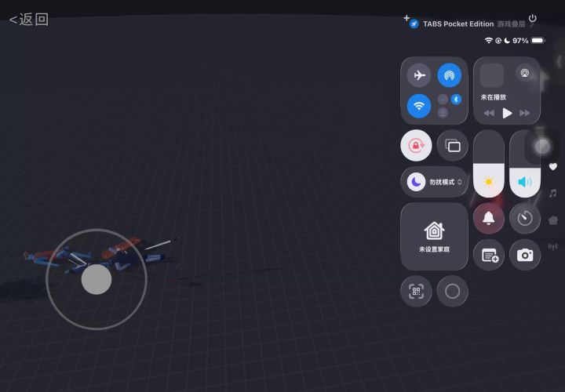The image size is (565, 392).
Task: Click the AirPlay icon in media tile
Action: (x=525, y=73)
